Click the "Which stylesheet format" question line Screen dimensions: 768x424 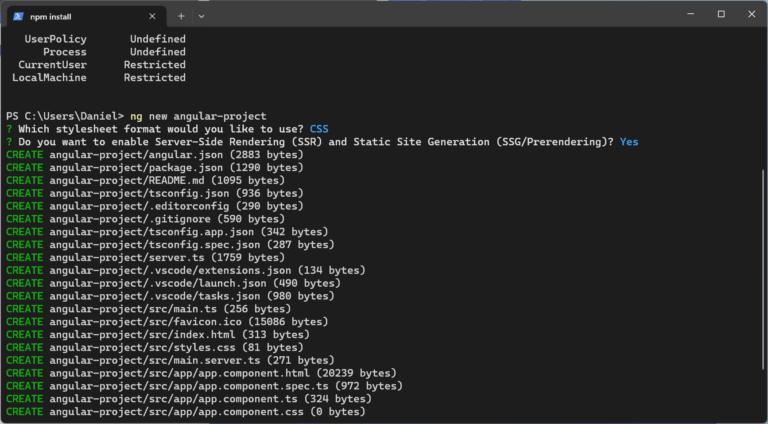167,129
